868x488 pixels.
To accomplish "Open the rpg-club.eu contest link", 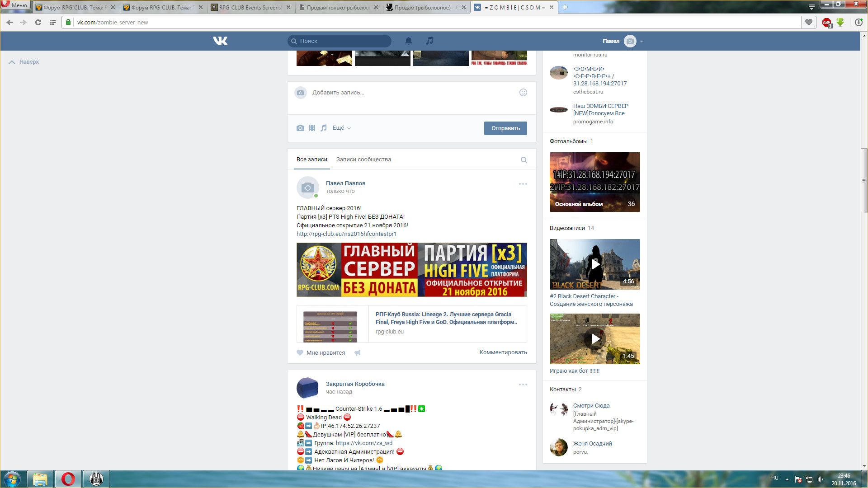I will point(346,234).
